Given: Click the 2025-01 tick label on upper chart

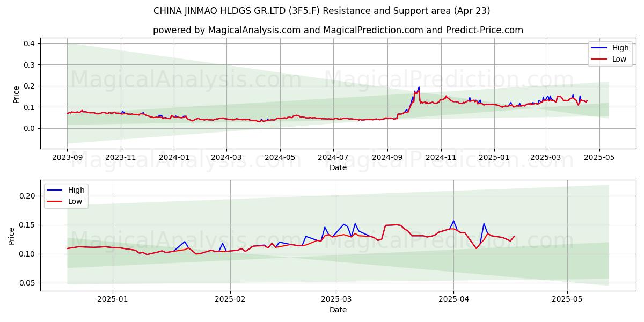Looking at the screenshot, I should click(494, 157).
